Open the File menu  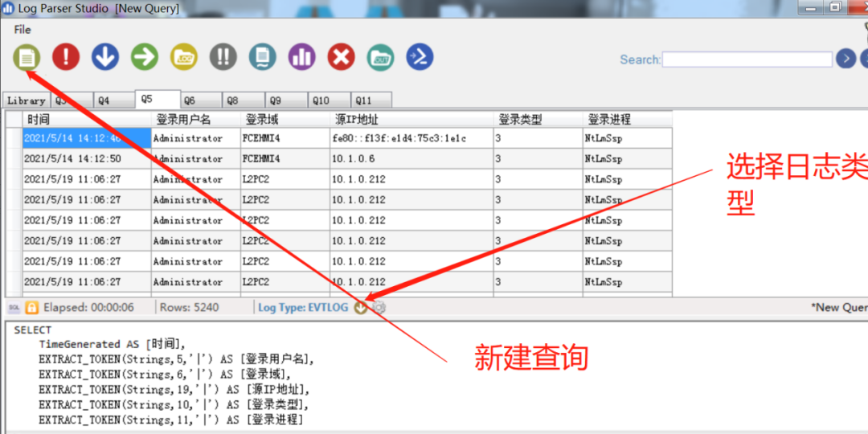23,30
